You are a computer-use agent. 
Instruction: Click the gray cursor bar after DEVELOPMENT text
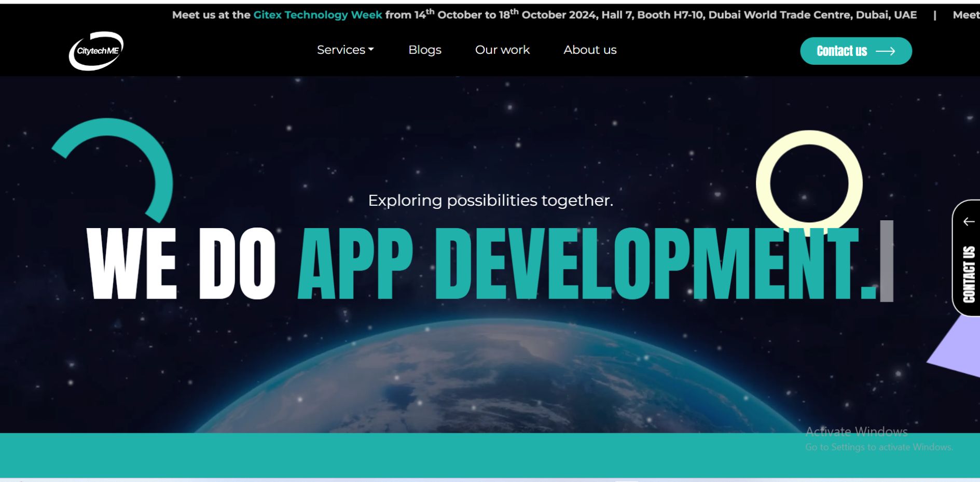pyautogui.click(x=886, y=262)
